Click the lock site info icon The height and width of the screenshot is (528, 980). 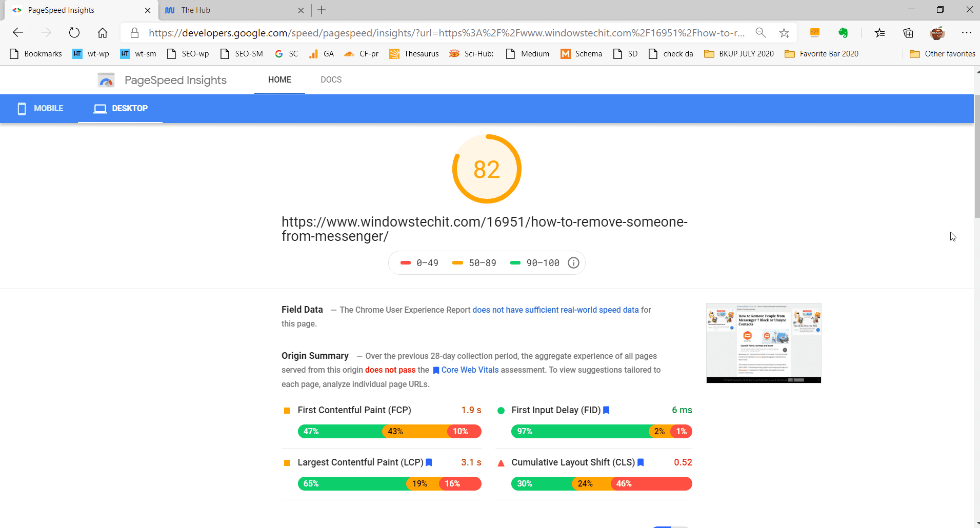pyautogui.click(x=134, y=33)
